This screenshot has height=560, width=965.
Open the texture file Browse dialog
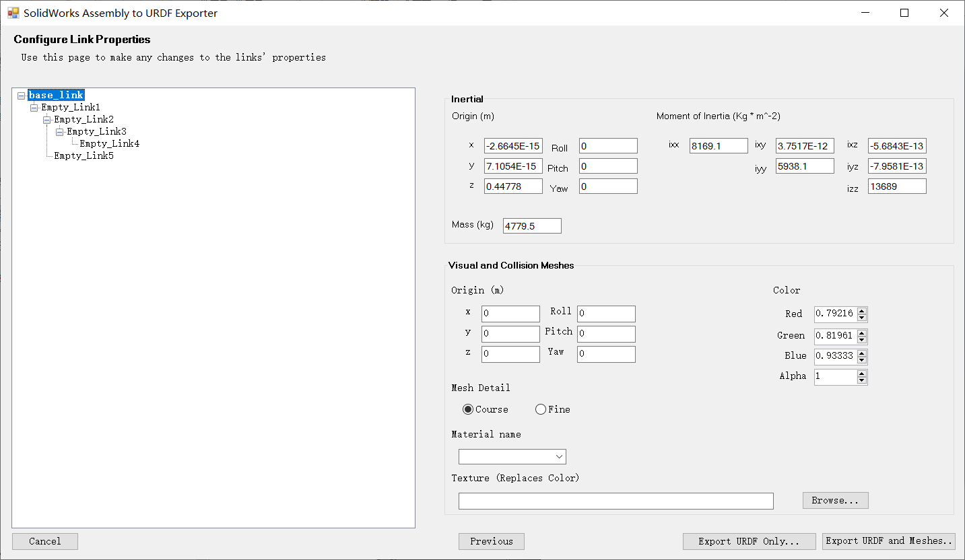pos(835,500)
